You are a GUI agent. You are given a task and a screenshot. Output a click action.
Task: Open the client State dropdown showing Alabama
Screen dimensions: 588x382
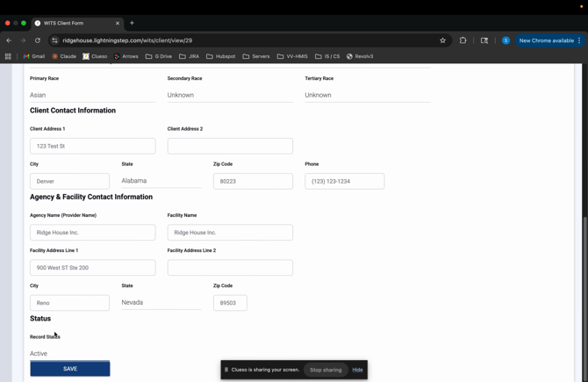click(161, 181)
